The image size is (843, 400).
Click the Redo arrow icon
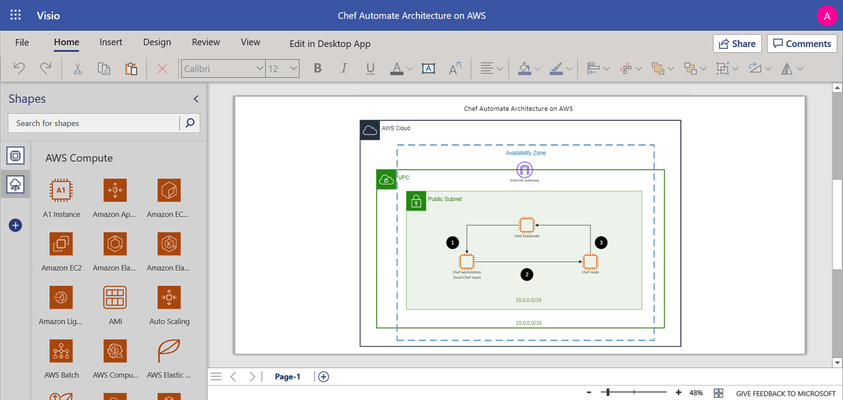pos(46,68)
